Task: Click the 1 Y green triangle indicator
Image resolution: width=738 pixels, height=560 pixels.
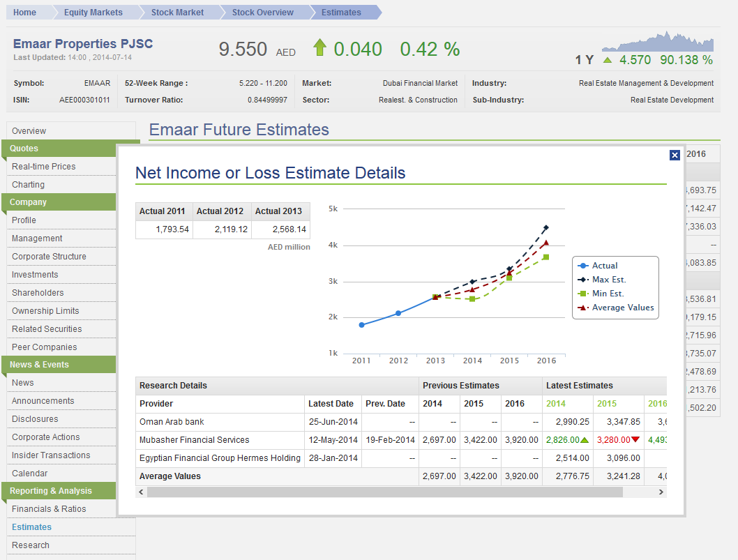Action: click(x=608, y=60)
